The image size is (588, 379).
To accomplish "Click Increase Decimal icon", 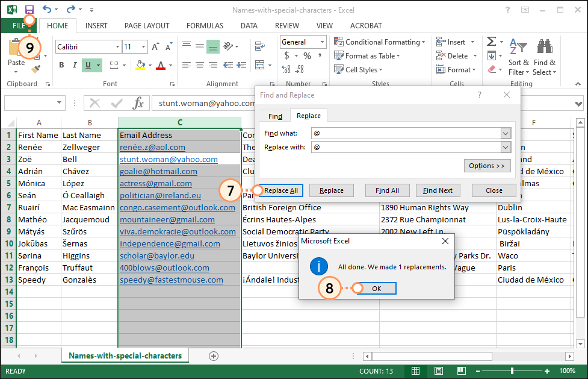I will (286, 69).
